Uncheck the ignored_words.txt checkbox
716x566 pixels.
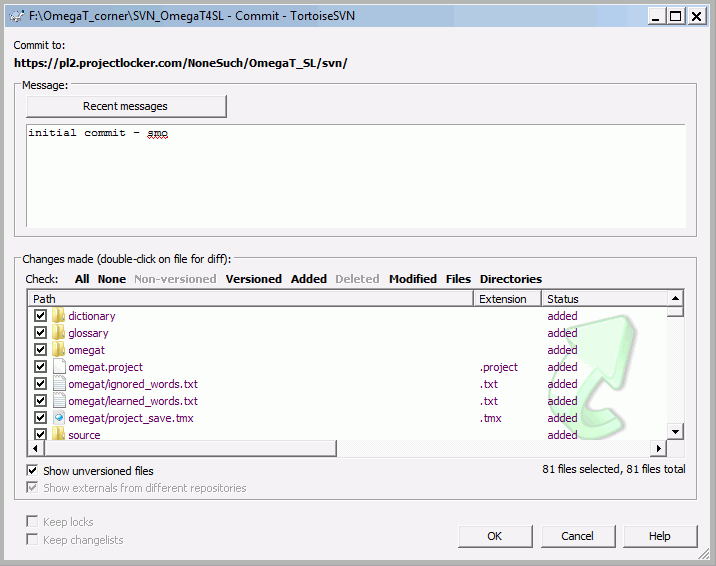point(41,383)
